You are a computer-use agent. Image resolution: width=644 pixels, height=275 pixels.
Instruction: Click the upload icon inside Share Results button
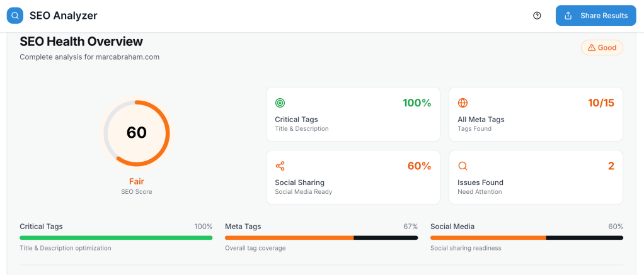(x=568, y=16)
